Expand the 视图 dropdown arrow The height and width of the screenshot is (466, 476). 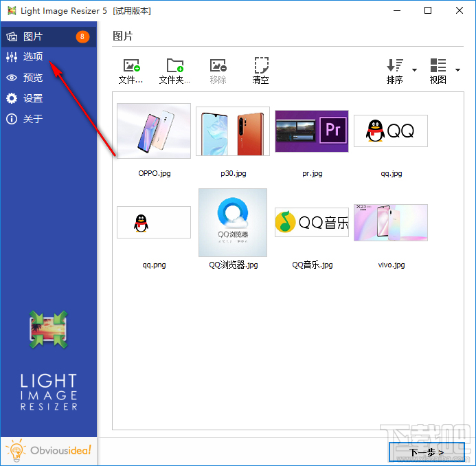pyautogui.click(x=457, y=70)
